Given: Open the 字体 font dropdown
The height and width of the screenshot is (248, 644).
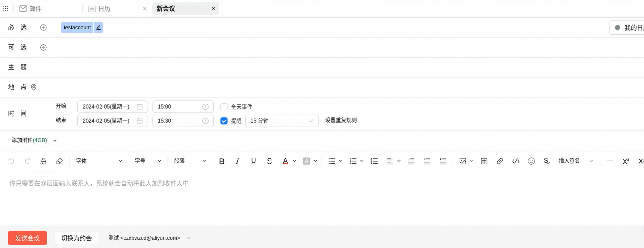Looking at the screenshot, I should (99, 161).
